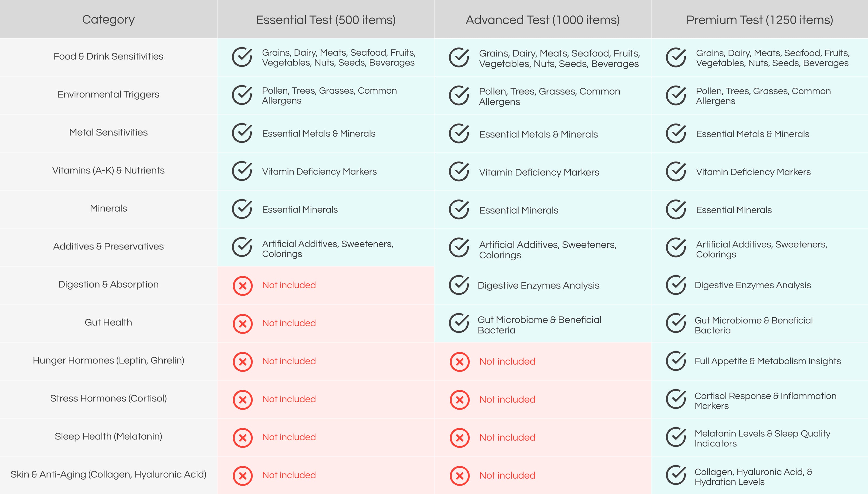Click Premium Test checkmark for Metal Sensitivities
Viewport: 868px width, 494px height.
[676, 133]
